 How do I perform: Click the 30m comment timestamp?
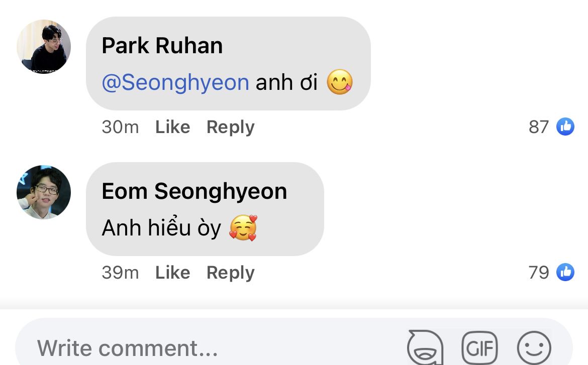click(x=120, y=127)
